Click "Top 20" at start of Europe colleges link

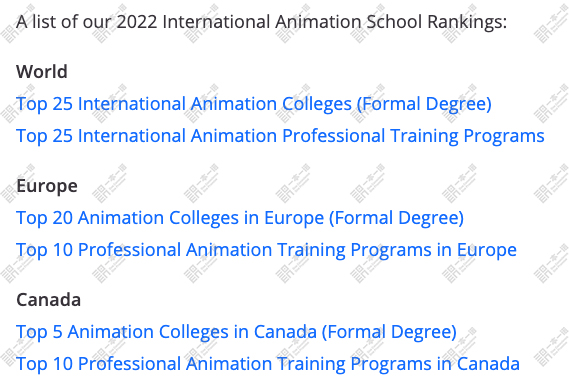44,218
